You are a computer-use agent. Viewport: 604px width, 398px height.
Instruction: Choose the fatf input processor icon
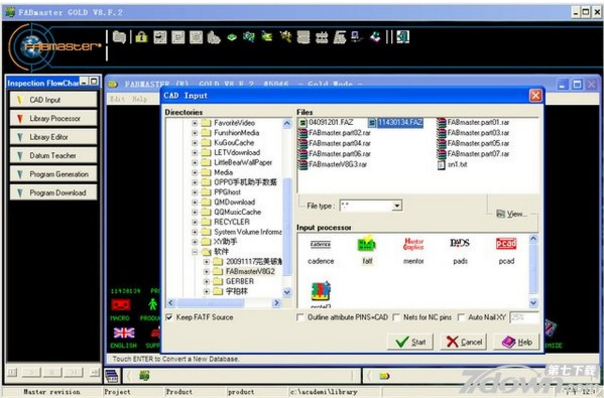[x=366, y=244]
